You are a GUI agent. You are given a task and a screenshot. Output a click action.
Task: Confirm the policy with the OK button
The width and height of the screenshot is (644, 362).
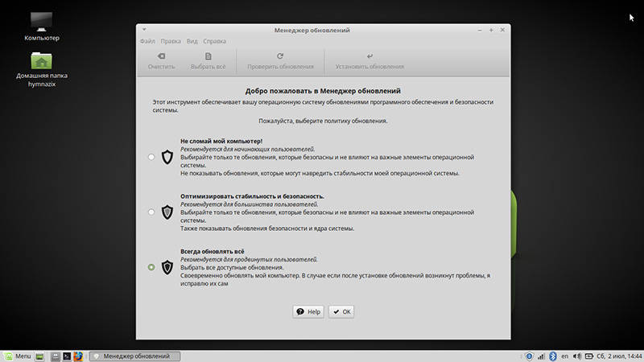tap(341, 311)
